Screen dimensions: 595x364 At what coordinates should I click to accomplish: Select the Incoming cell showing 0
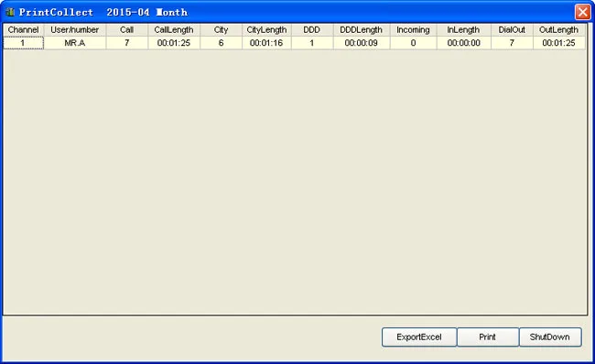413,43
